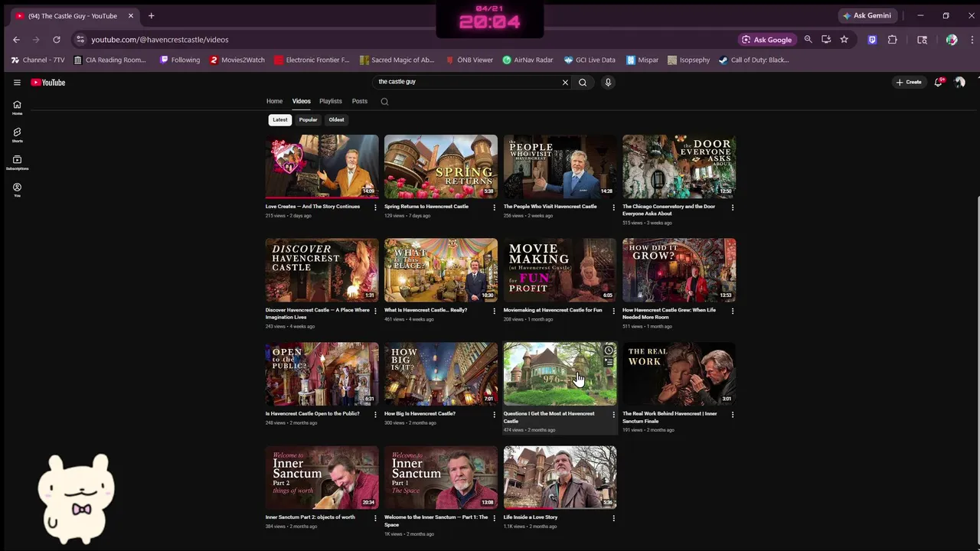Open The Real Work Behind Havencrest title

click(670, 417)
